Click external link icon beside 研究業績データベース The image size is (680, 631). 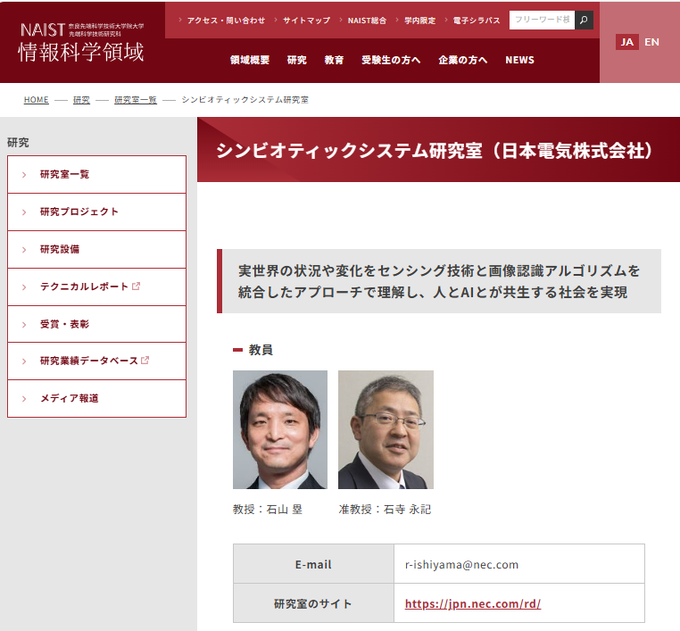coord(145,360)
